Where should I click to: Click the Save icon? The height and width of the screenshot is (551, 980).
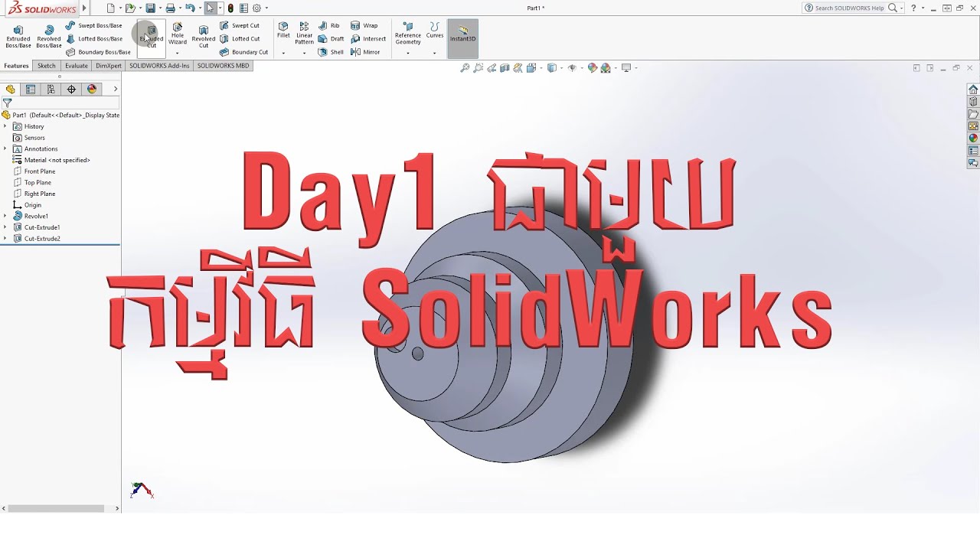tap(150, 8)
